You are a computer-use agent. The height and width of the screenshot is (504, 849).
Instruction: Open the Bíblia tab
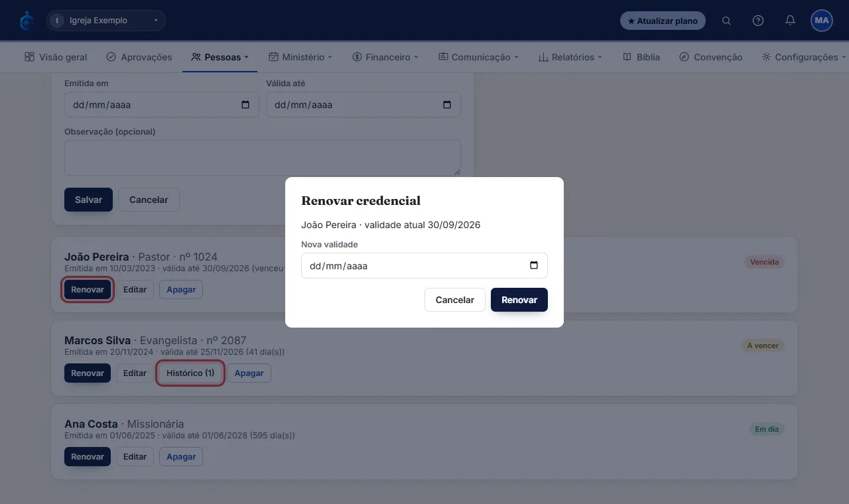[641, 57]
